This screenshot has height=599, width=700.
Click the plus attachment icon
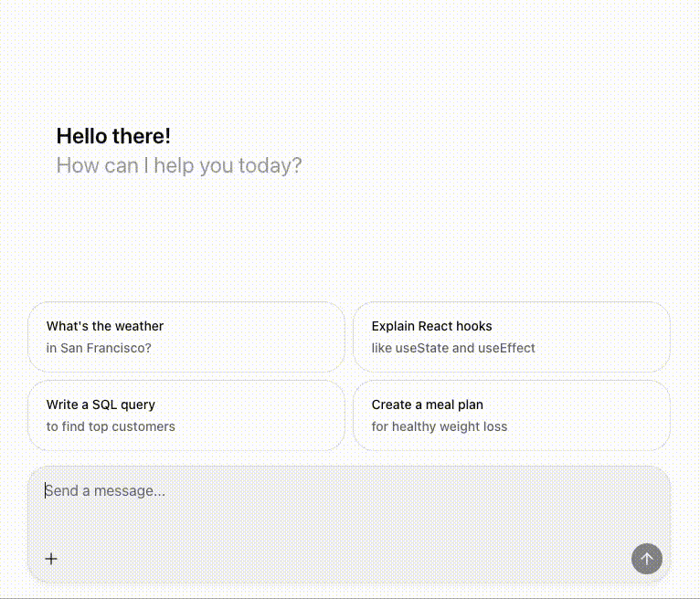pos(51,559)
